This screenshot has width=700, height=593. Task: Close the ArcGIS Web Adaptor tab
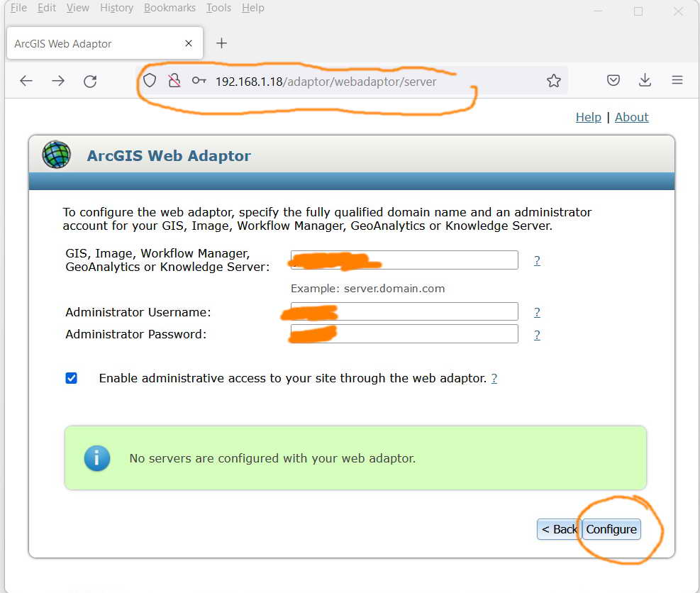pyautogui.click(x=189, y=43)
